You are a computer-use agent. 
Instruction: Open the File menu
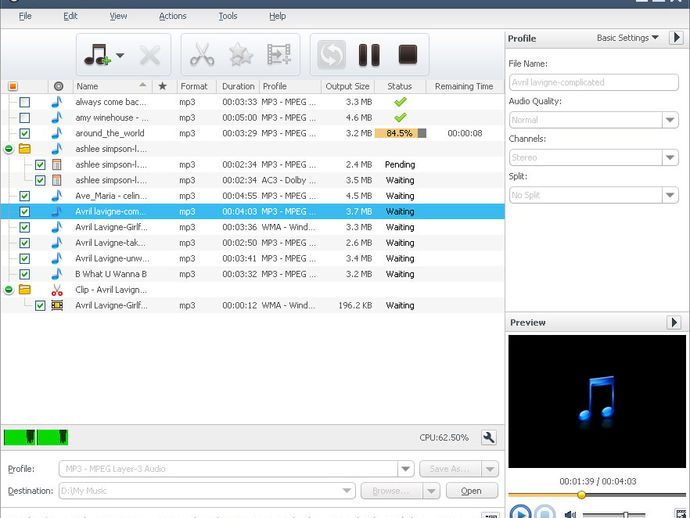click(25, 16)
